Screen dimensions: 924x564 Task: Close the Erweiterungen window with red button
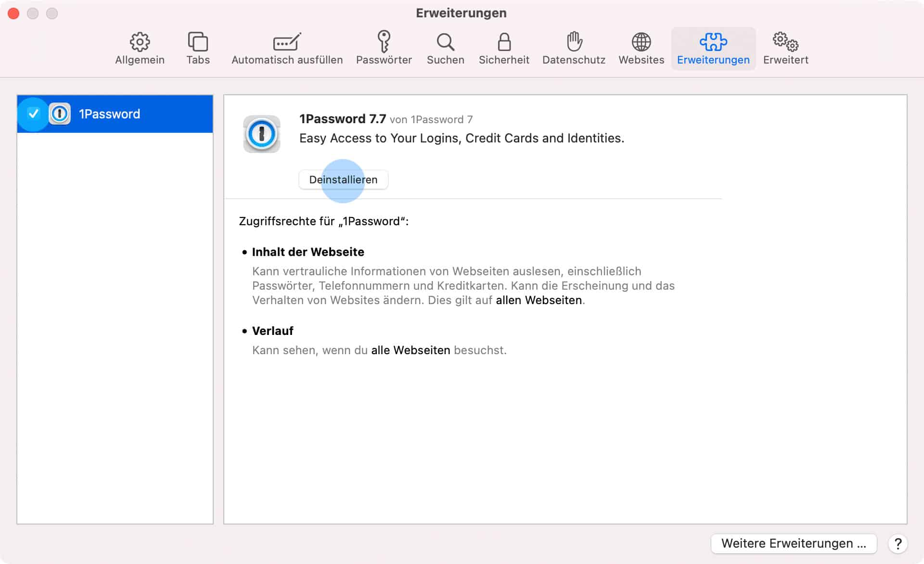tap(13, 13)
